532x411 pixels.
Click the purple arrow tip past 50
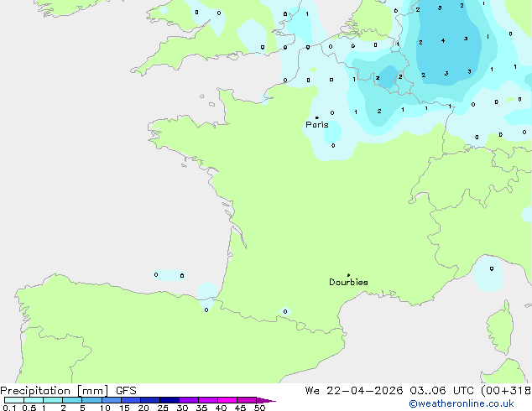tap(266, 400)
